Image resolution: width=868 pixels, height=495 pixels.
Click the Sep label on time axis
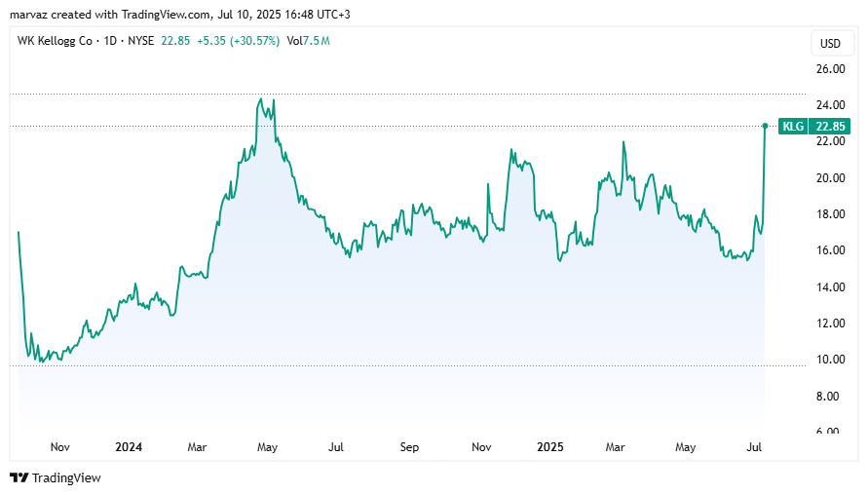(x=409, y=447)
